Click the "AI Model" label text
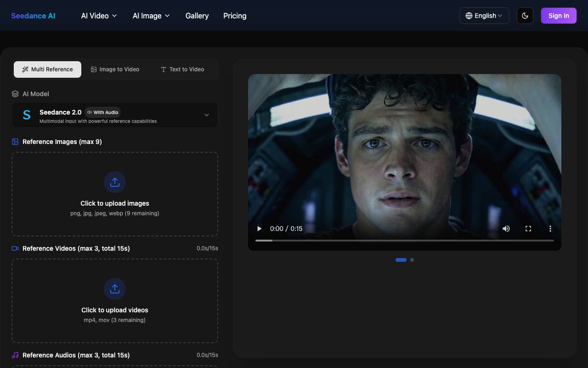Viewport: 588px width, 368px height. (36, 94)
